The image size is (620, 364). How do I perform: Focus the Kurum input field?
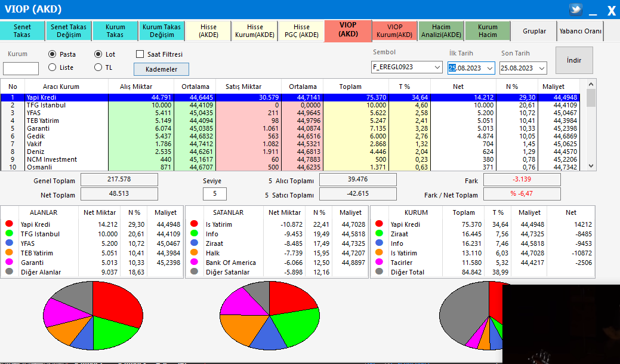click(x=21, y=69)
